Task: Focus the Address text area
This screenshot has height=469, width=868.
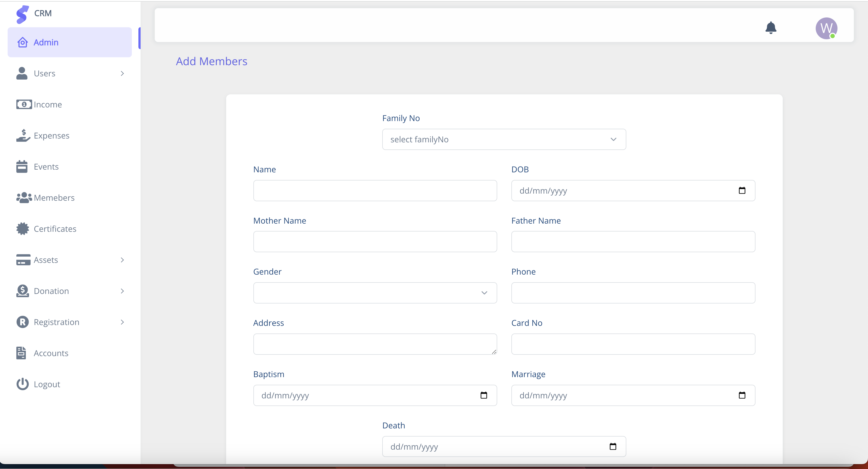Action: pos(375,344)
